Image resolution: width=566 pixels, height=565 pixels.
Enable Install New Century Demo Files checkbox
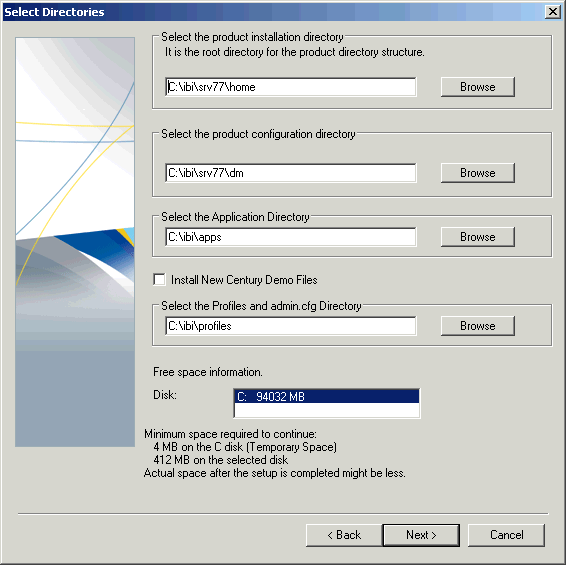point(159,280)
